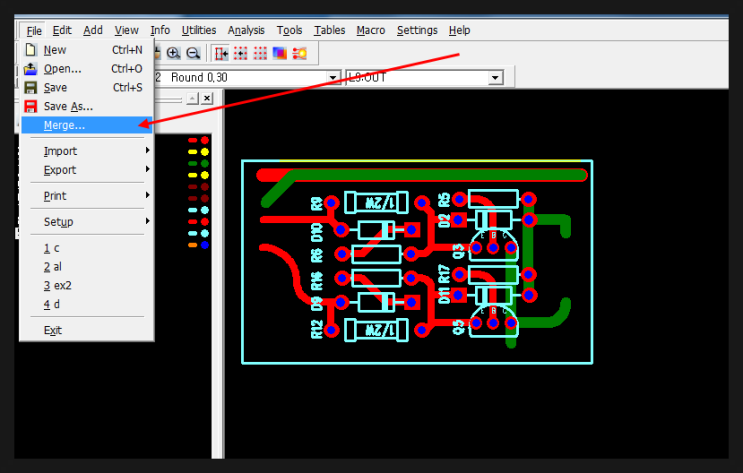The image size is (743, 473).
Task: Click the blue dot in layer list
Action: tap(204, 245)
